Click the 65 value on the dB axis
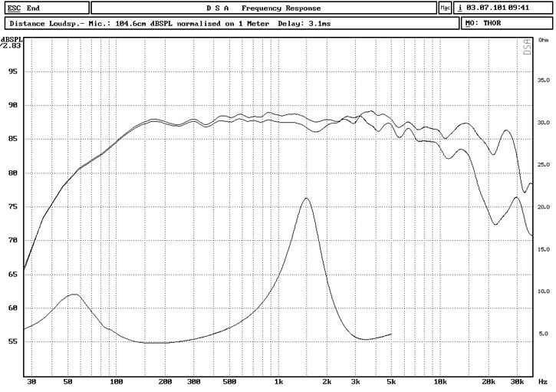Viewport: 556px width, 392px height. tap(12, 275)
